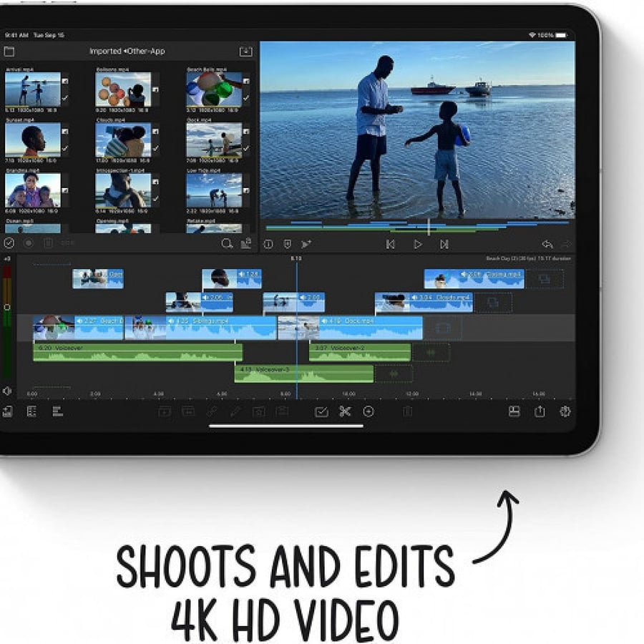Split the clip with the scissors tool
The image size is (644, 644).
click(x=345, y=411)
